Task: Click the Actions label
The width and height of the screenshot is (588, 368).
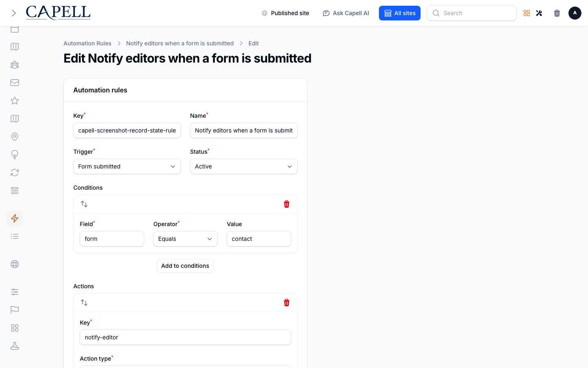Action: tap(84, 286)
